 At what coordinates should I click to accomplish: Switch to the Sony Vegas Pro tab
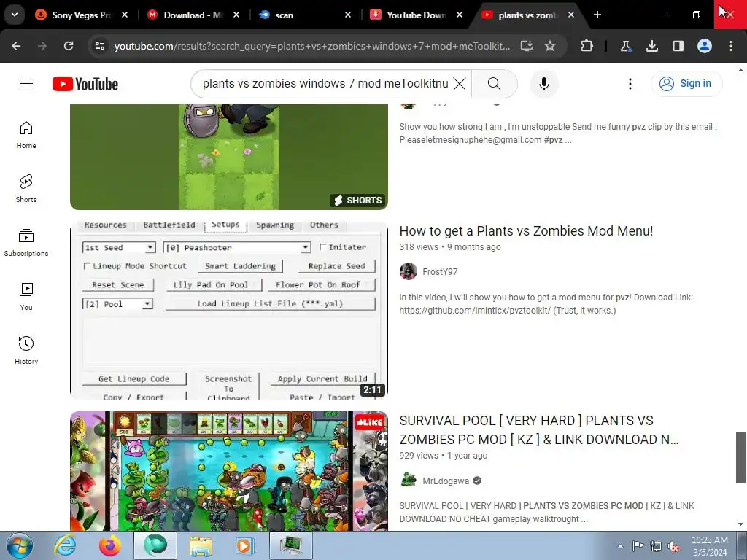tap(81, 15)
